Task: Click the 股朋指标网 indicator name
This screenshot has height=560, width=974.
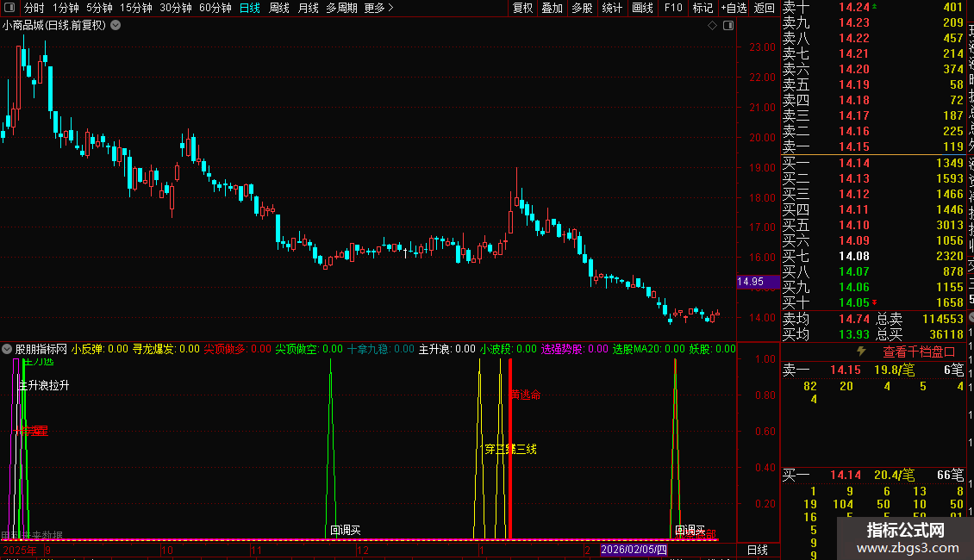Action: pos(41,349)
